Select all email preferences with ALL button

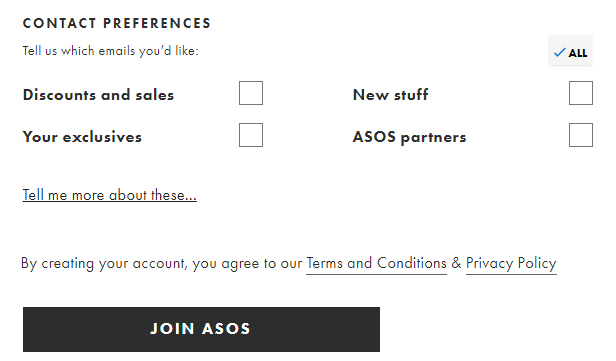coord(570,51)
